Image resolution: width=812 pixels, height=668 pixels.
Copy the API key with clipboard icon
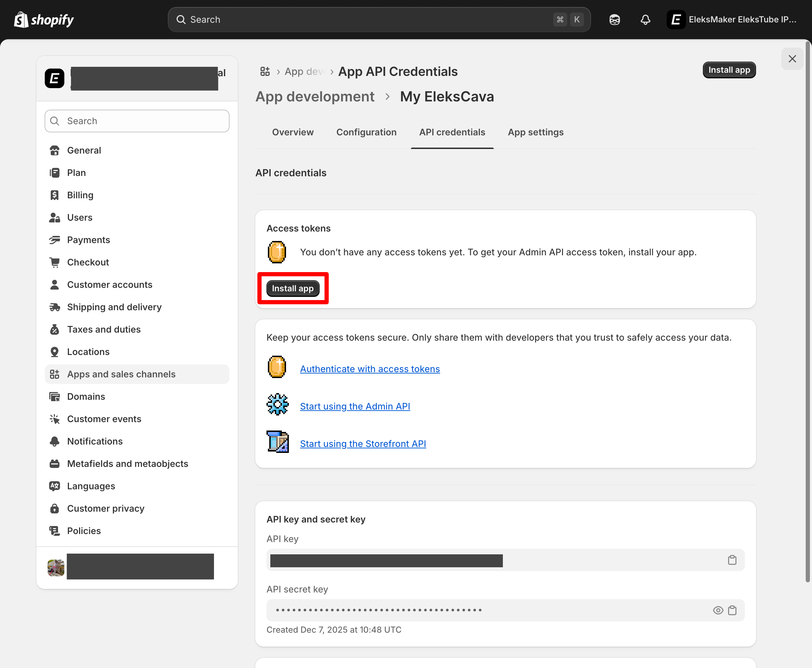pos(732,560)
